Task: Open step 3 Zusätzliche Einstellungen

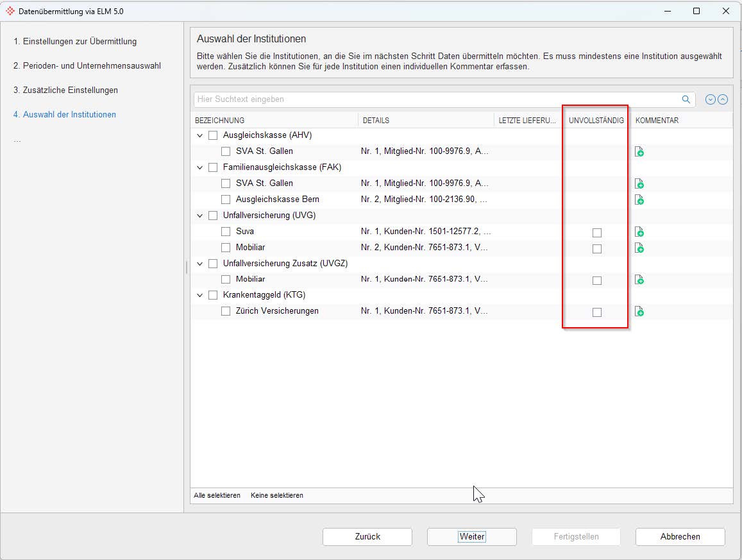Action: point(65,90)
